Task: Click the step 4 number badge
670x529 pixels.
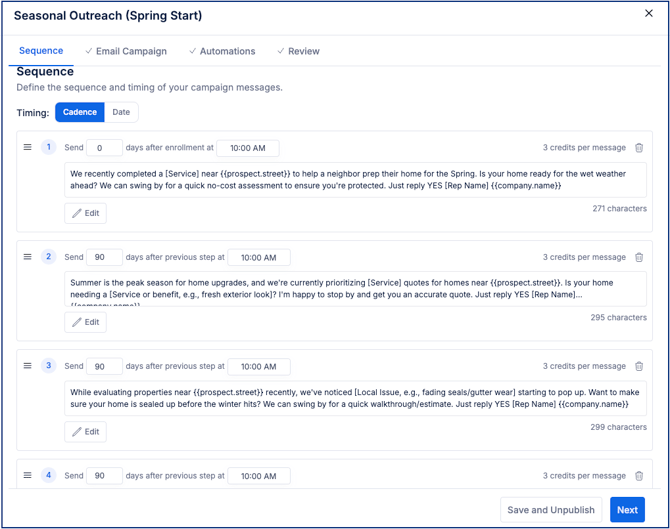Action: coord(49,475)
